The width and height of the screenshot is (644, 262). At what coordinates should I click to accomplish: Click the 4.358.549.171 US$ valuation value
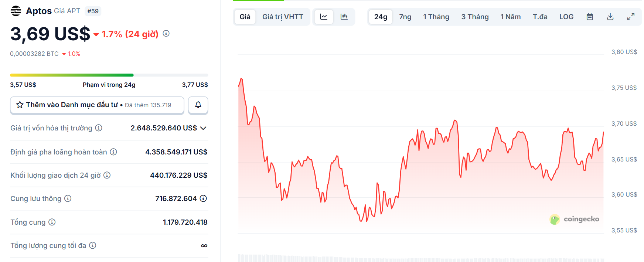(176, 152)
